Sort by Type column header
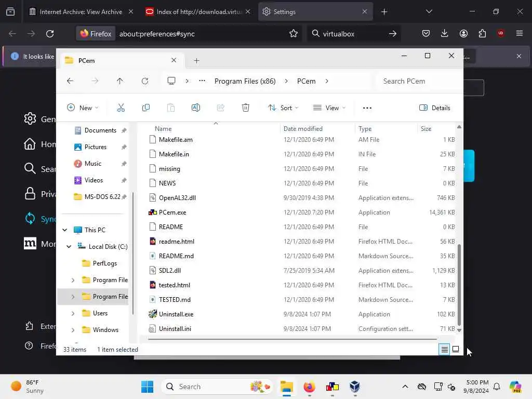Screen dimensions: 532x399 [x=365, y=129]
